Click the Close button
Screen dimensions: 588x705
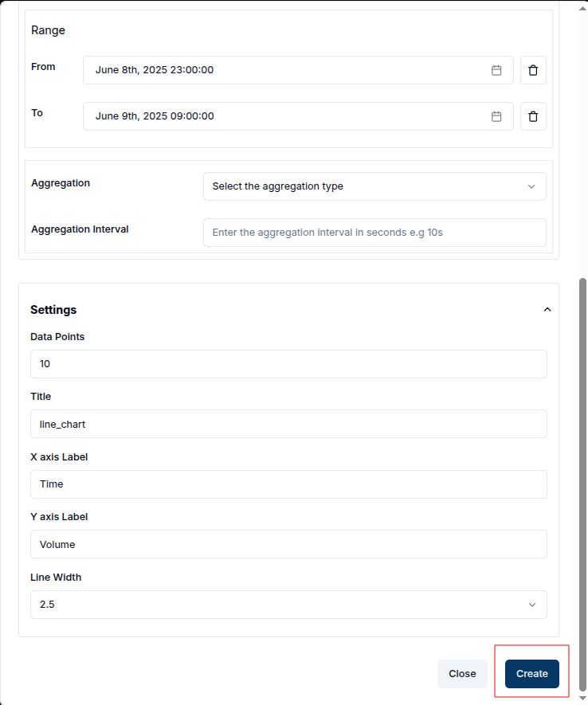coord(462,673)
